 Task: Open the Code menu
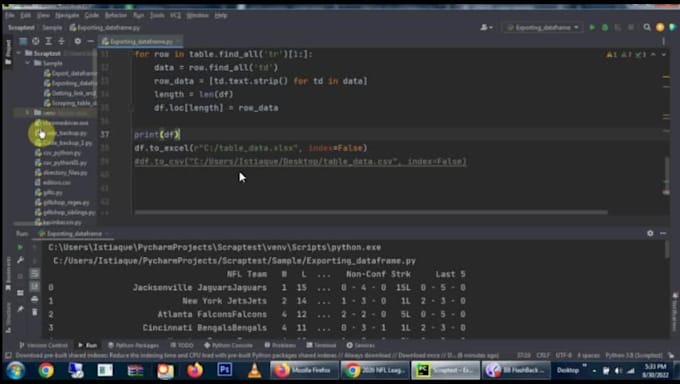click(92, 15)
